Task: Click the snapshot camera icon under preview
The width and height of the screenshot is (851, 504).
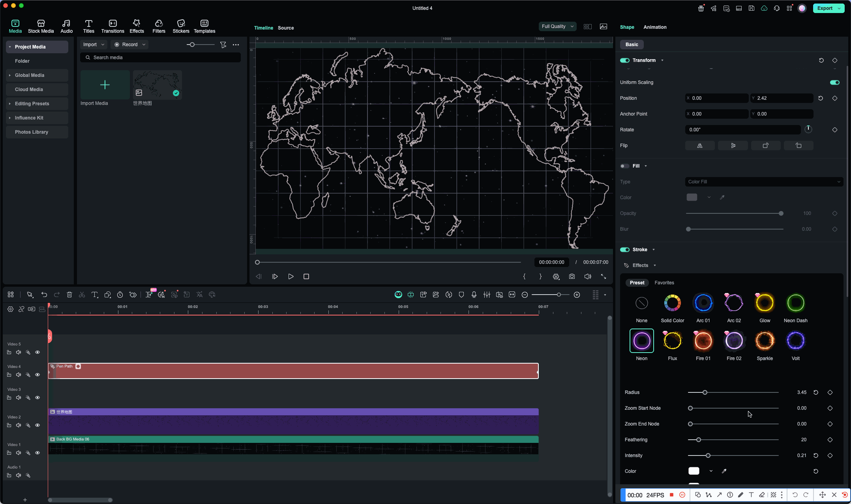Action: point(572,276)
